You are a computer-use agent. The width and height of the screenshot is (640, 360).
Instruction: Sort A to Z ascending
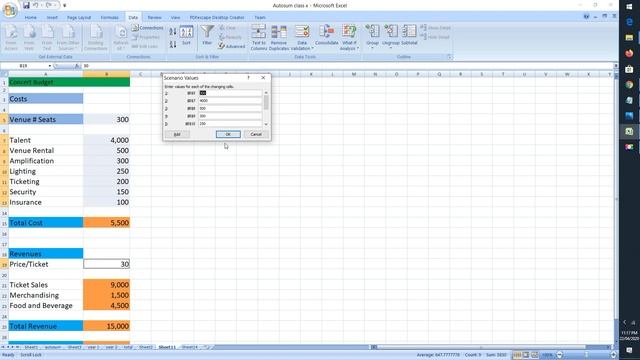click(x=173, y=31)
